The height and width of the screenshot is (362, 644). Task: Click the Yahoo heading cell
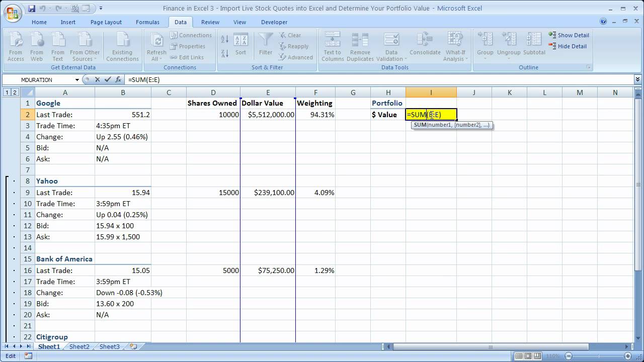[65, 181]
